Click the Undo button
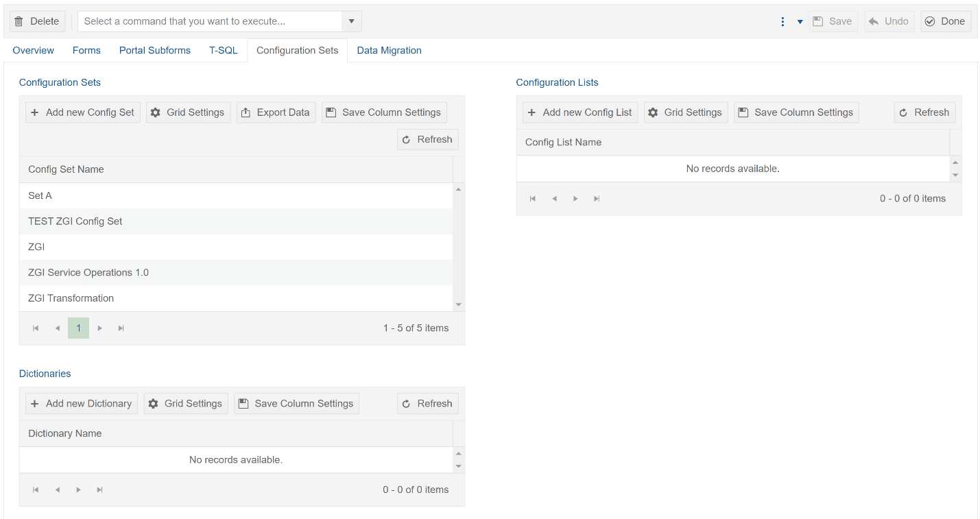The height and width of the screenshot is (519, 980). pos(889,21)
